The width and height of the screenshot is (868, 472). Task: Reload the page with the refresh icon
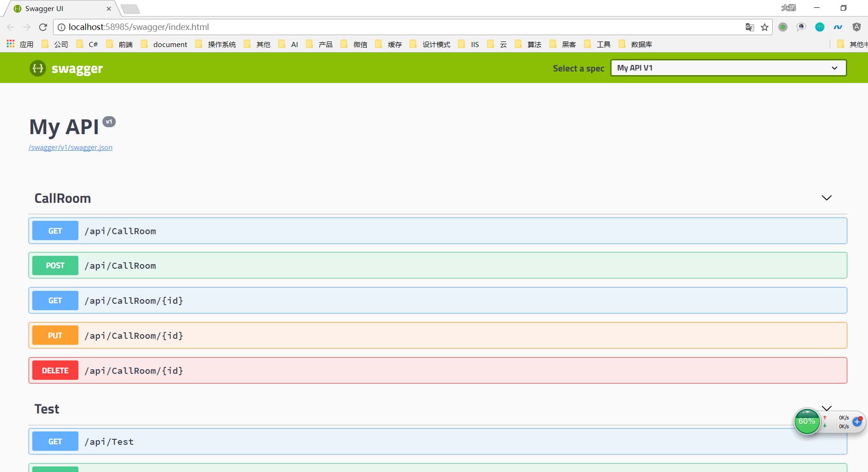pyautogui.click(x=43, y=27)
